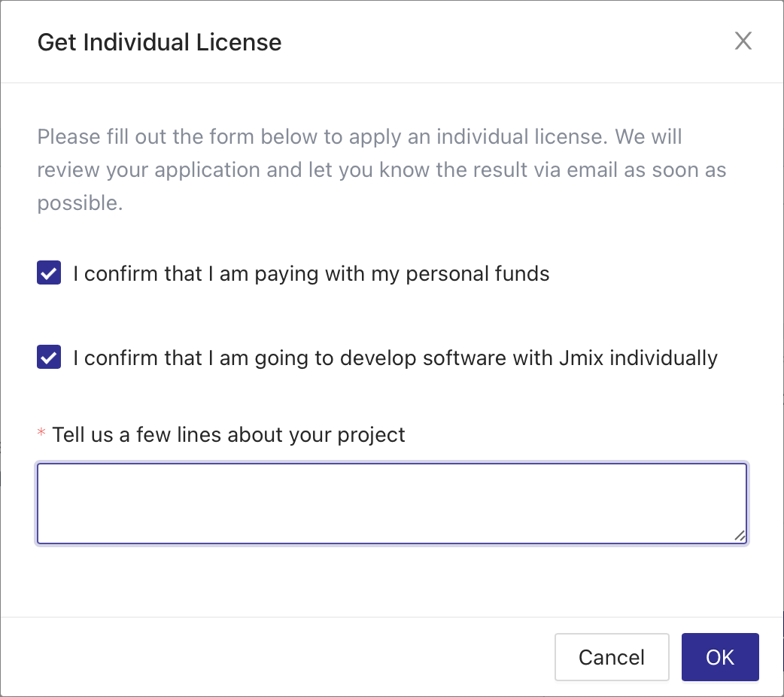
Task: Abort the application via Cancel
Action: click(x=611, y=656)
